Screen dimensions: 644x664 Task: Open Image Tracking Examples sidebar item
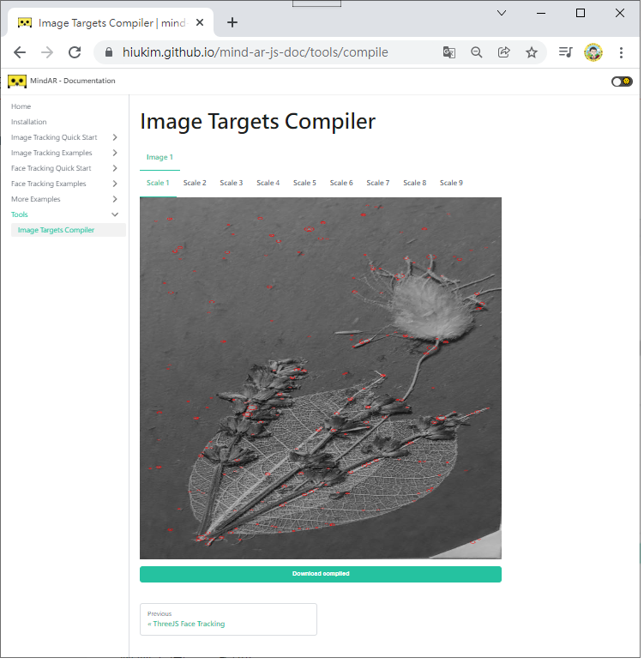click(51, 153)
